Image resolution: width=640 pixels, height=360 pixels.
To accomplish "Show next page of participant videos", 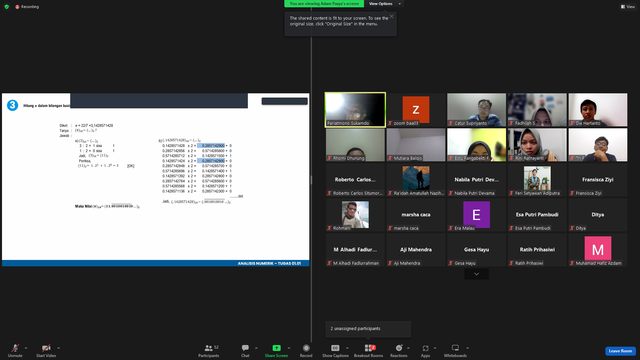I will pos(476,274).
